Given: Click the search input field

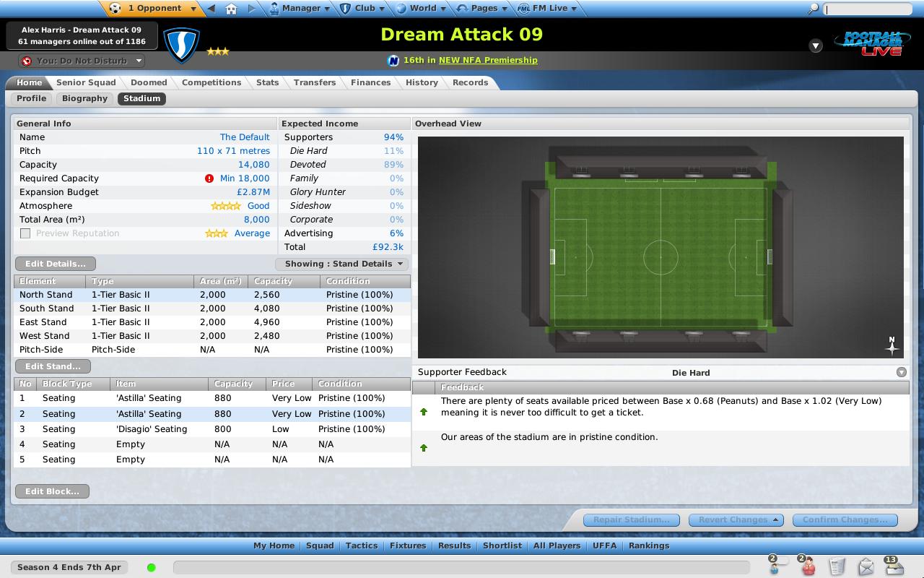Looking at the screenshot, I should coord(869,9).
